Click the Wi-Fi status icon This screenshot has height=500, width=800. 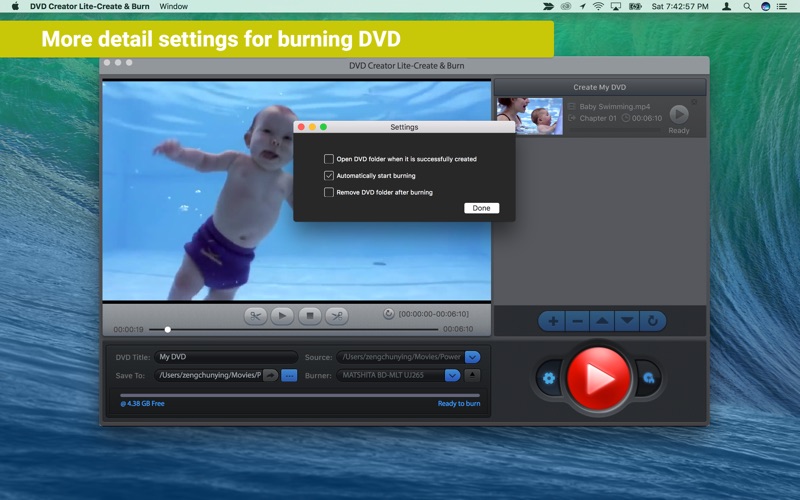pyautogui.click(x=598, y=6)
